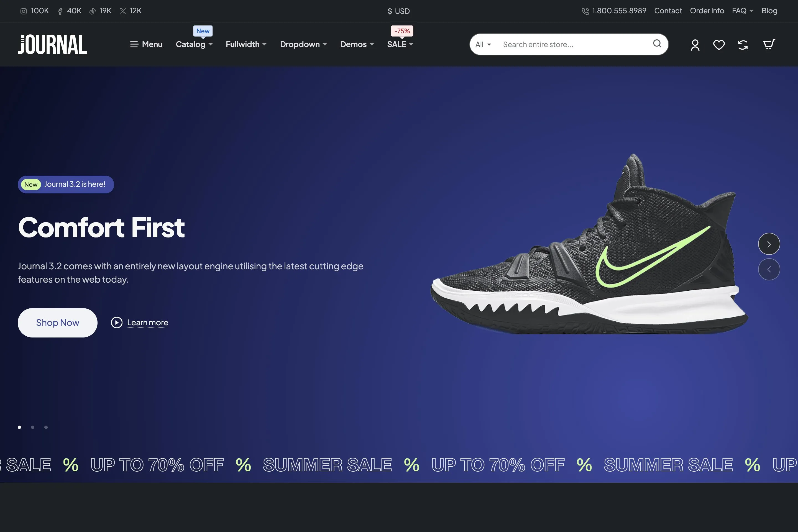Click the search magnifier icon
The height and width of the screenshot is (532, 798).
point(657,44)
